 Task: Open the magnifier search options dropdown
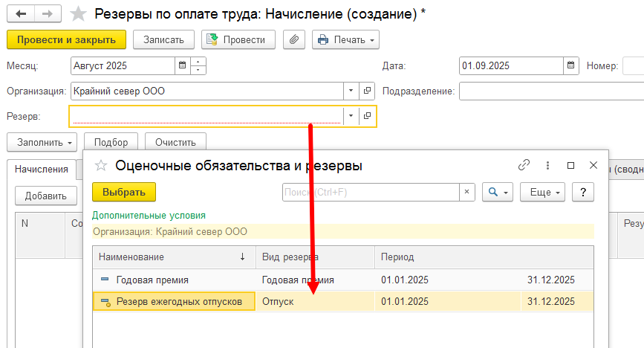coord(498,192)
